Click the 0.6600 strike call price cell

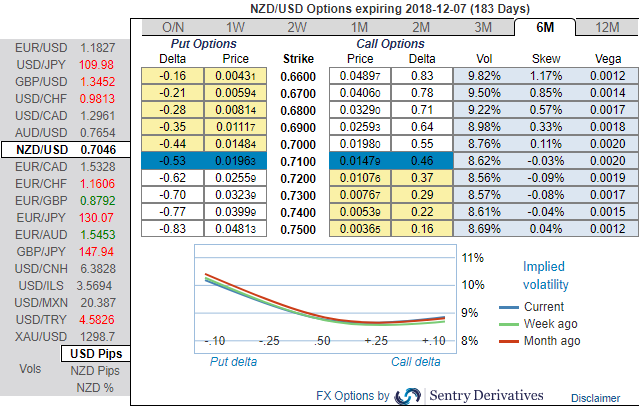pyautogui.click(x=360, y=76)
